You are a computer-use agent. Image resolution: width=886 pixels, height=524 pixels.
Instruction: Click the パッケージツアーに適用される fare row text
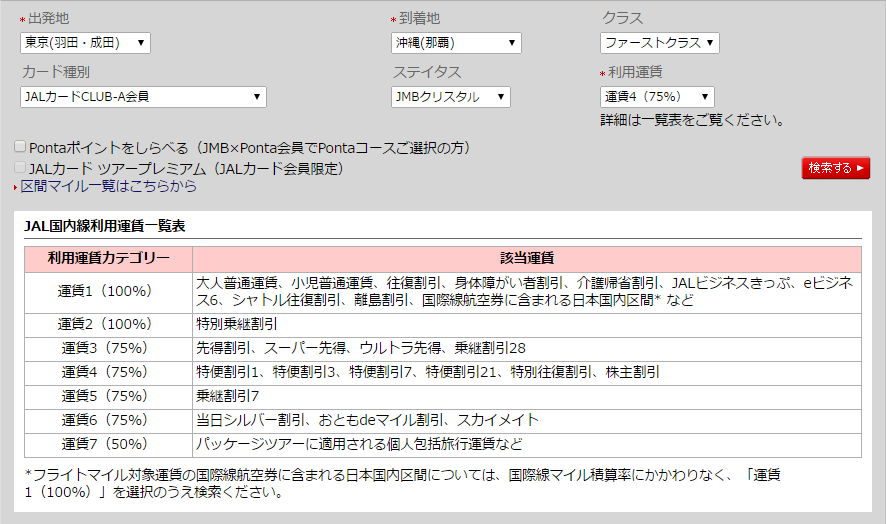click(359, 444)
